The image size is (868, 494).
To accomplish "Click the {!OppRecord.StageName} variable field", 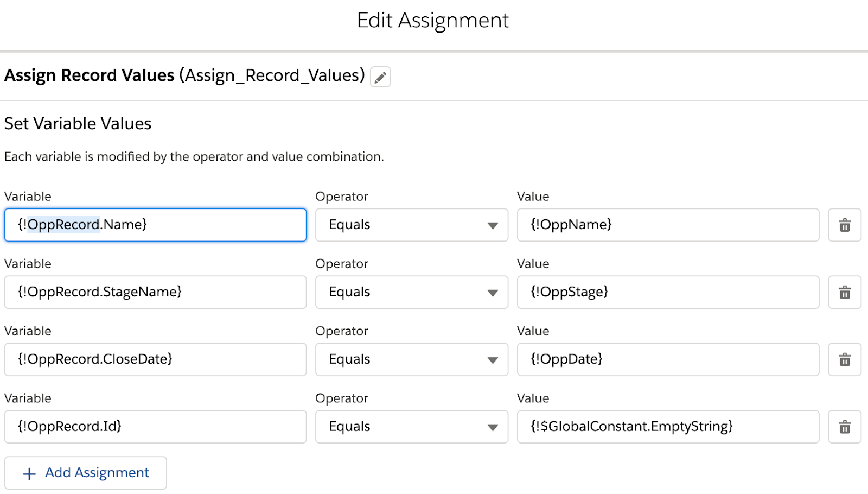I will 155,293.
